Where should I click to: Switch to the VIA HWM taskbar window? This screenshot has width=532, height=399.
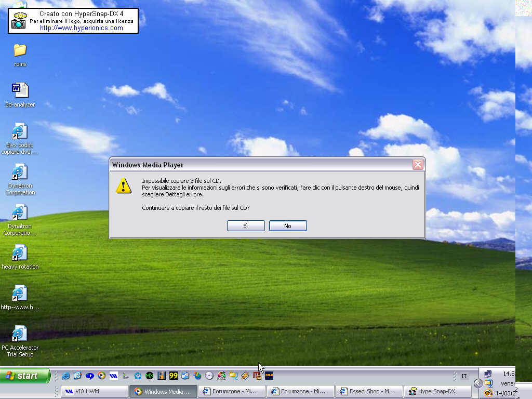(95, 392)
